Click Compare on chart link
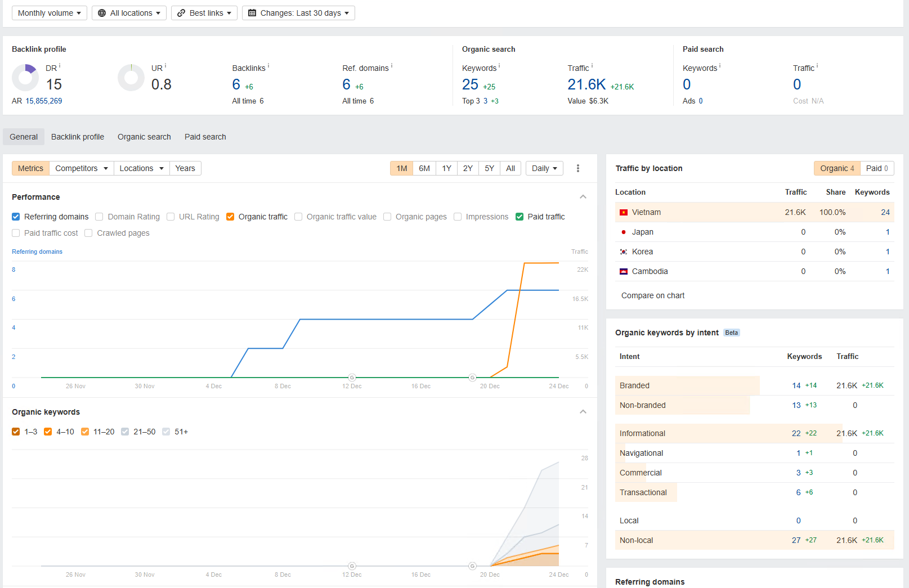The height and width of the screenshot is (588, 909). pyautogui.click(x=653, y=295)
